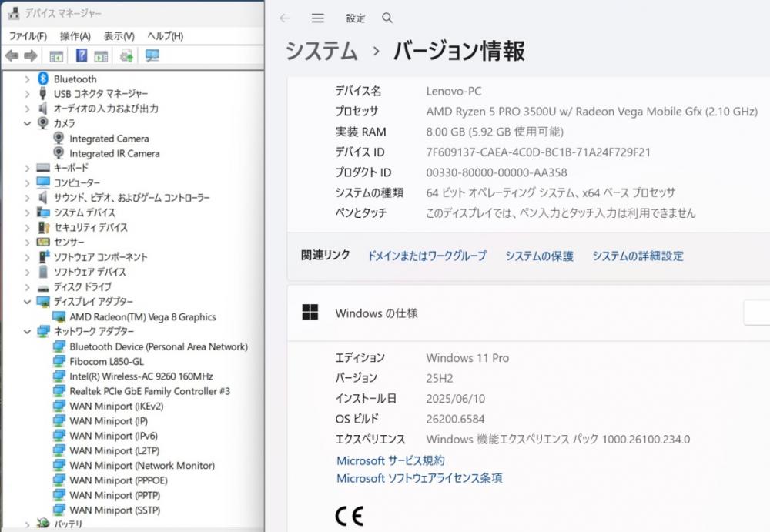This screenshot has width=770, height=532.
Task: Collapse the カメラ category
Action: pyautogui.click(x=28, y=123)
